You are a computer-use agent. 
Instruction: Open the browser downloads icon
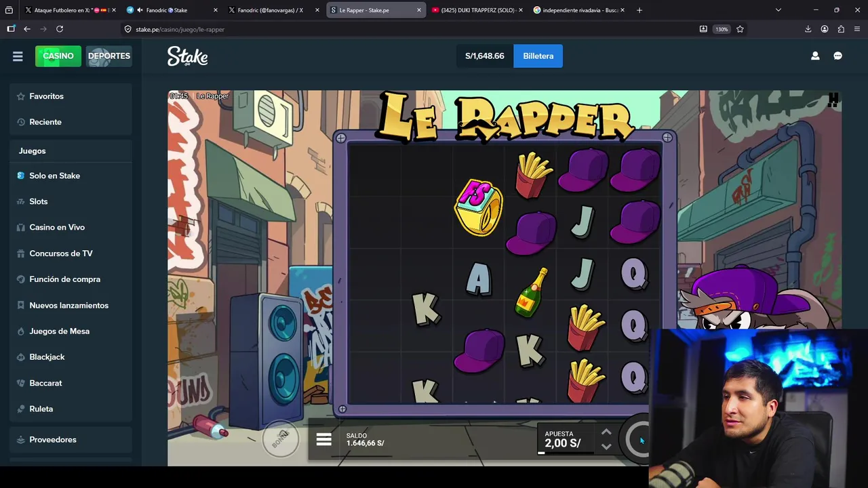(x=808, y=29)
